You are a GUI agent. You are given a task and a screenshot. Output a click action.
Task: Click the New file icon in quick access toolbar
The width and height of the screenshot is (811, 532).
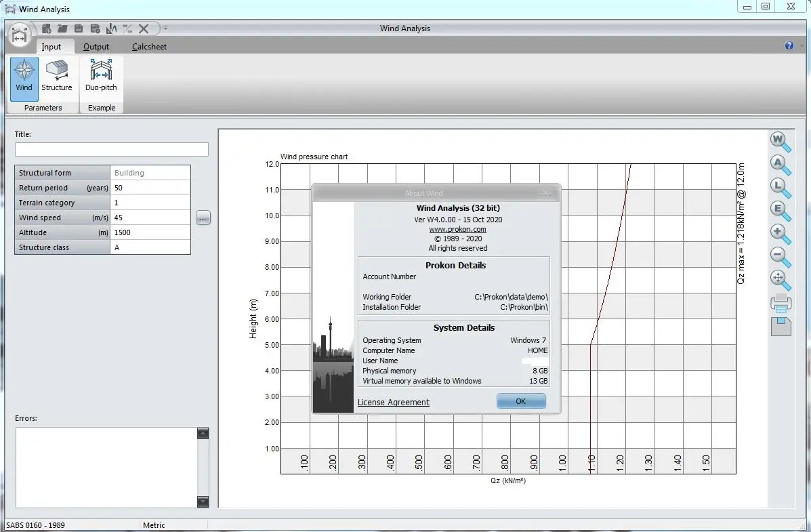[x=46, y=28]
